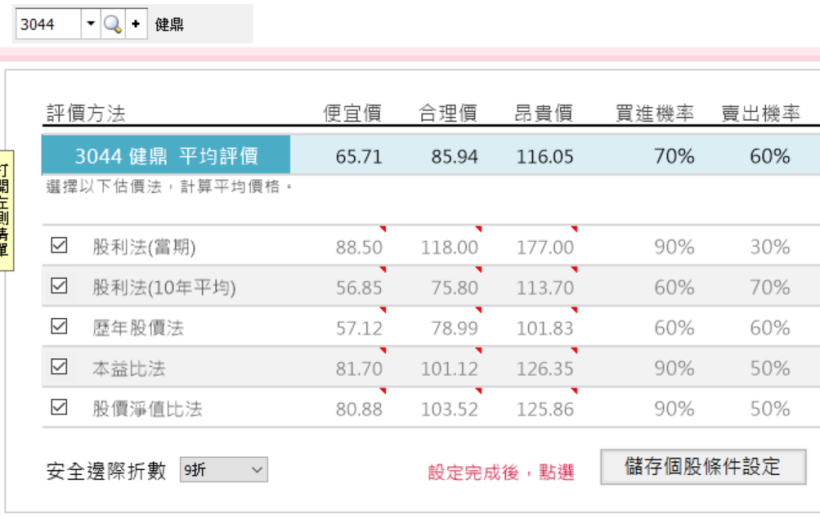Image resolution: width=820 pixels, height=524 pixels.
Task: Click sell probability 30% in 股利法(當期) row
Action: click(770, 246)
